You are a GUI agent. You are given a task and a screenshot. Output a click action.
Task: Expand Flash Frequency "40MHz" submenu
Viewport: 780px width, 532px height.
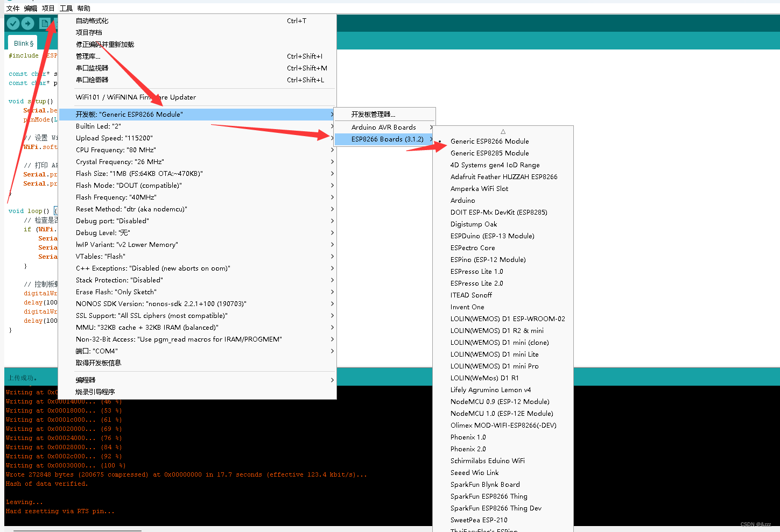[197, 197]
